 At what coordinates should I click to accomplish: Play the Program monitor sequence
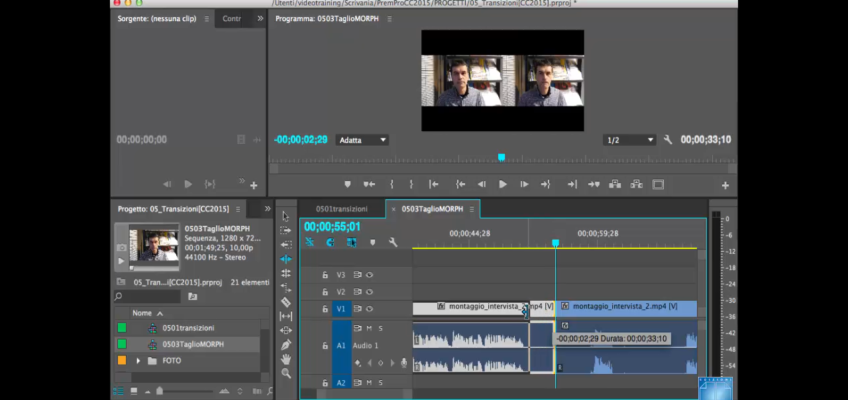(x=502, y=184)
